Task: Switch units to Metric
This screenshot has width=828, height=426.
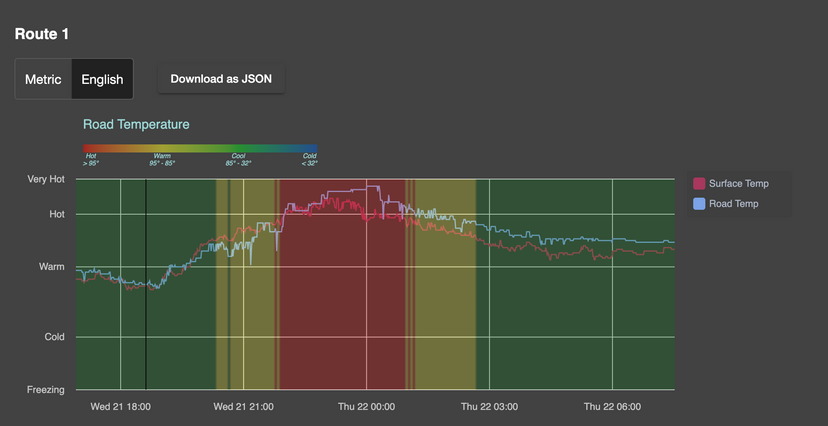Action: click(43, 79)
